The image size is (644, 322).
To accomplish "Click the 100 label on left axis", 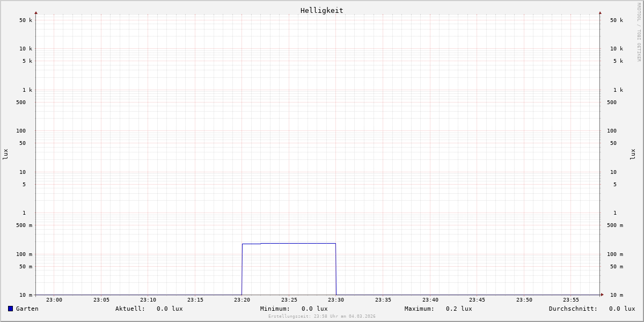I will (x=21, y=131).
